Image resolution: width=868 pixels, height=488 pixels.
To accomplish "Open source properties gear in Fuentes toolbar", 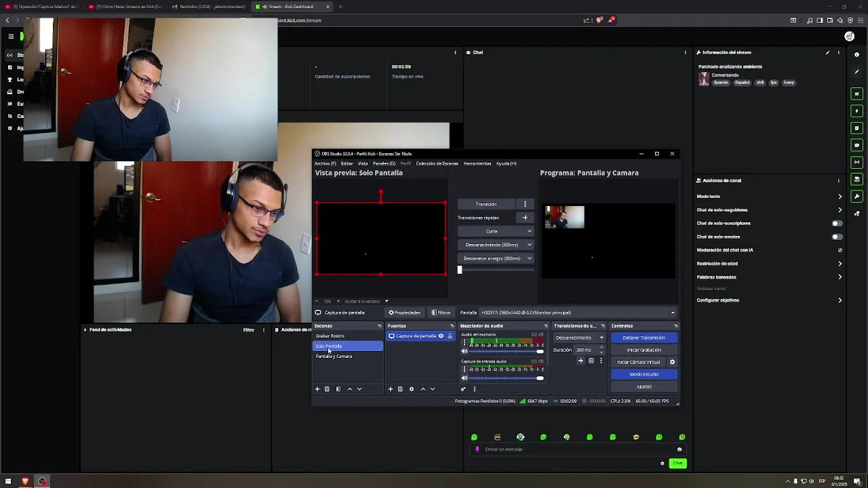I will pyautogui.click(x=411, y=389).
